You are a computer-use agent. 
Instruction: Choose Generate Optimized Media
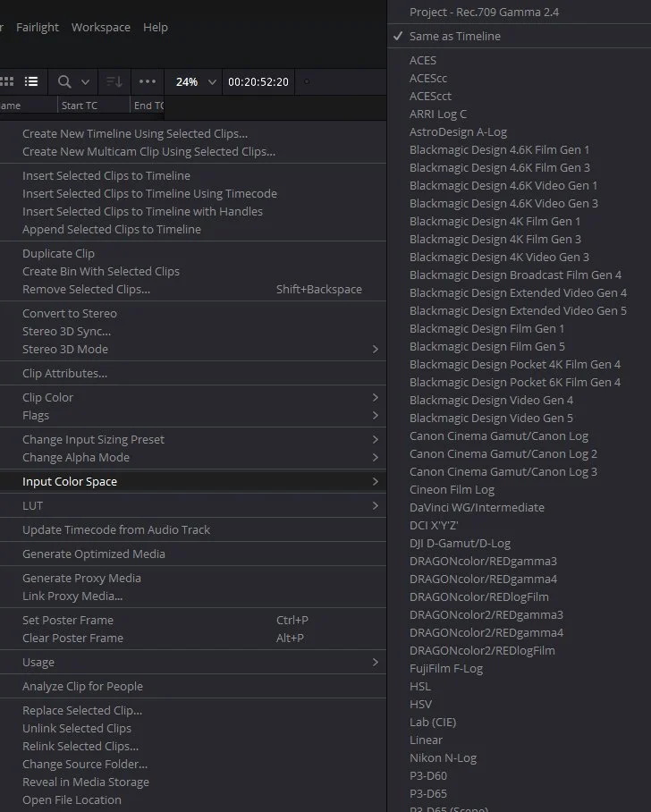click(94, 554)
